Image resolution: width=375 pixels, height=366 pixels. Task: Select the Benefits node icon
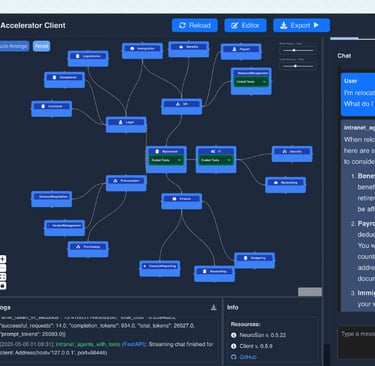(181, 47)
